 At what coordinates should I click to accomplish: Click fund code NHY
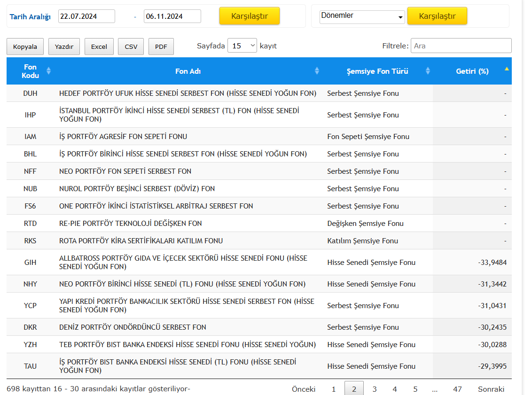click(x=30, y=284)
